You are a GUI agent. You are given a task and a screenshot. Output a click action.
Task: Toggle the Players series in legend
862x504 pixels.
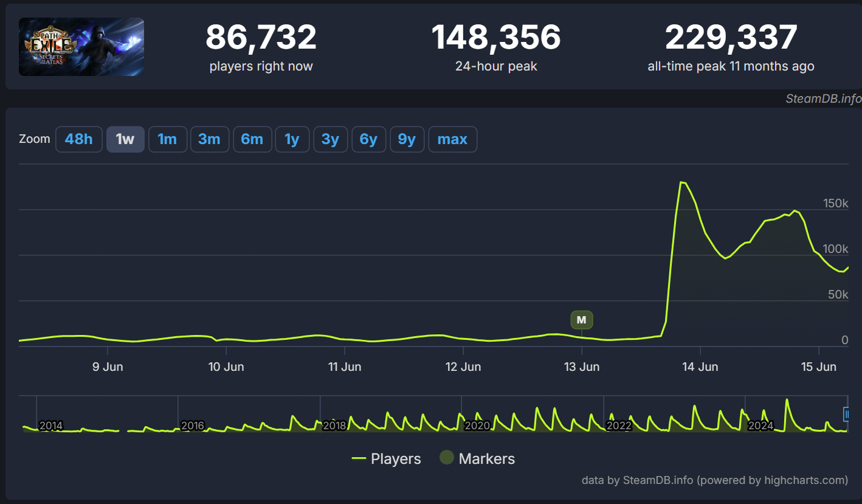(386, 458)
